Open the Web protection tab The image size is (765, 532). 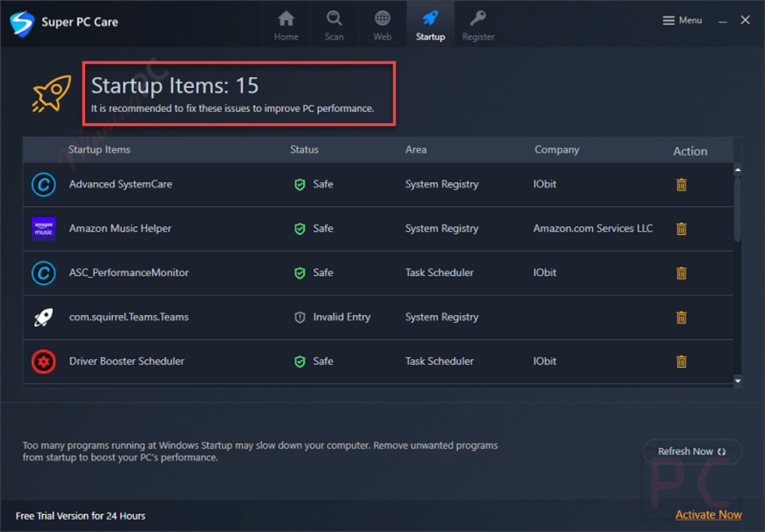pyautogui.click(x=382, y=25)
